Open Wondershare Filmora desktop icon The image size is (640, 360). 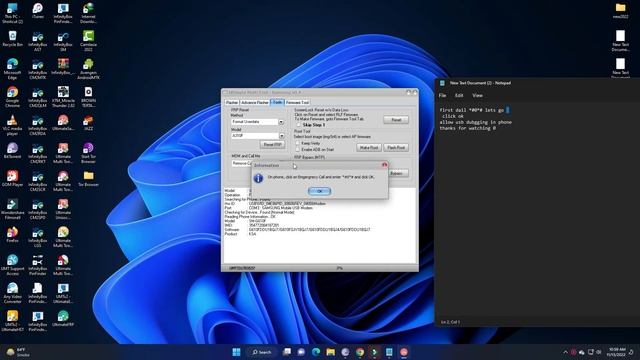(x=12, y=209)
